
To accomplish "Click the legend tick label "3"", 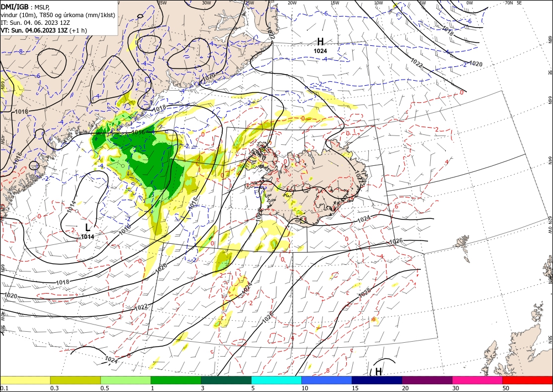I will (203, 388).
